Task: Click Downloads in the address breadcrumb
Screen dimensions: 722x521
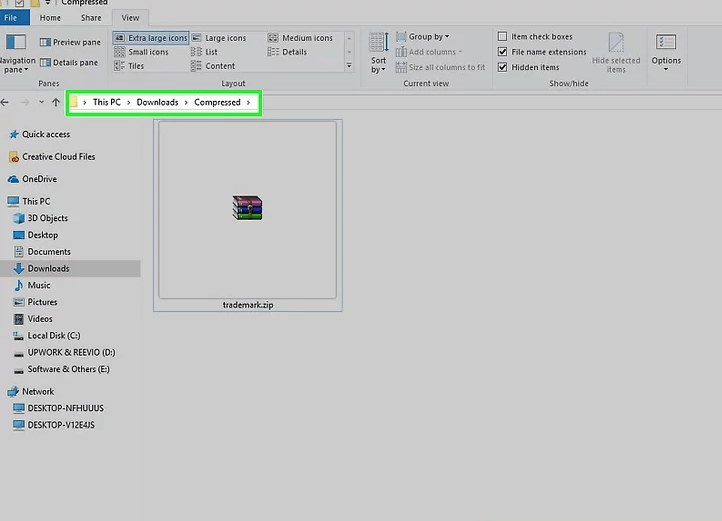Action: [x=157, y=102]
